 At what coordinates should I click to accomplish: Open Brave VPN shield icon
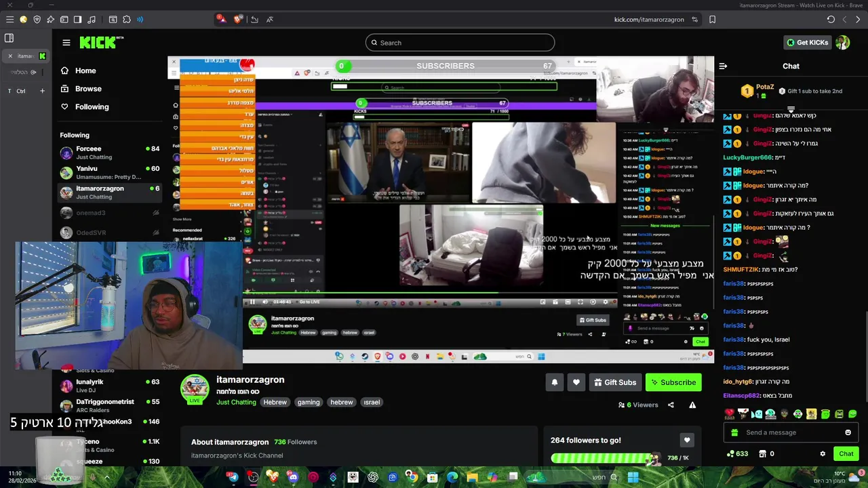click(37, 20)
